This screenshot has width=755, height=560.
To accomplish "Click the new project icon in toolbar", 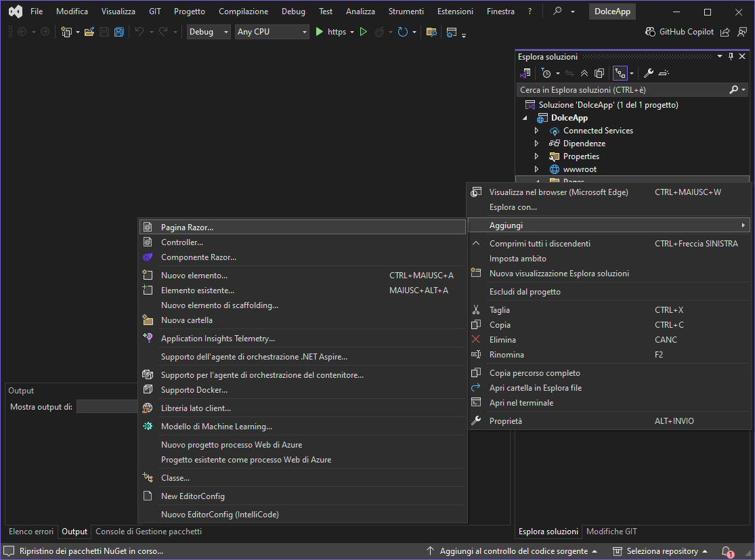I will 66,32.
